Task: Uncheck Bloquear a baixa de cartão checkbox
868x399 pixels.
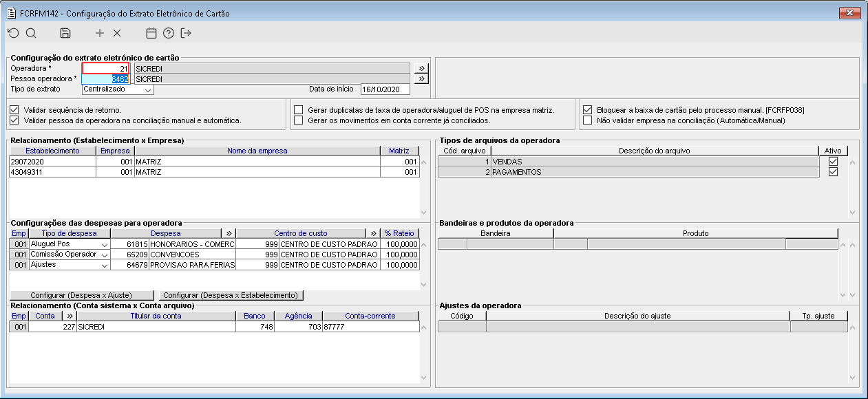Action: [588, 110]
